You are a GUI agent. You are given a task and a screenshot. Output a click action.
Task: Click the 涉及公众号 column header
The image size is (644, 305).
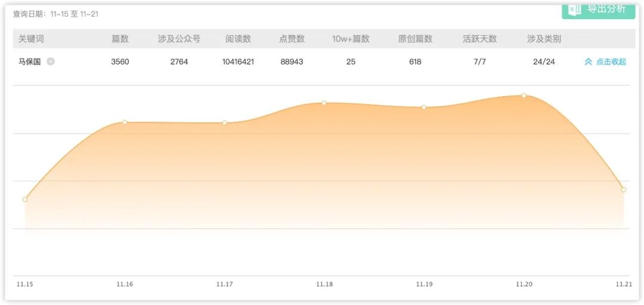(179, 39)
